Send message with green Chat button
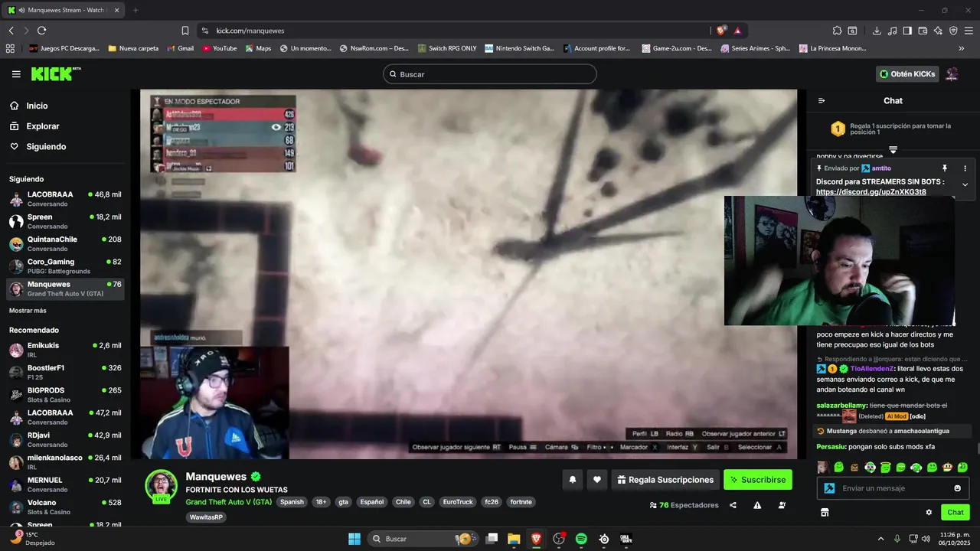This screenshot has height=551, width=980. (x=955, y=512)
